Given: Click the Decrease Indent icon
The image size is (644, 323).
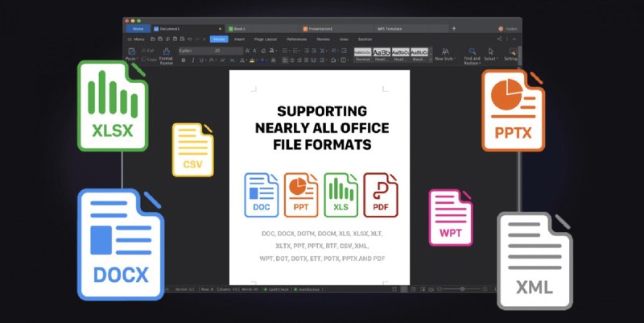Looking at the screenshot, I should [x=307, y=51].
